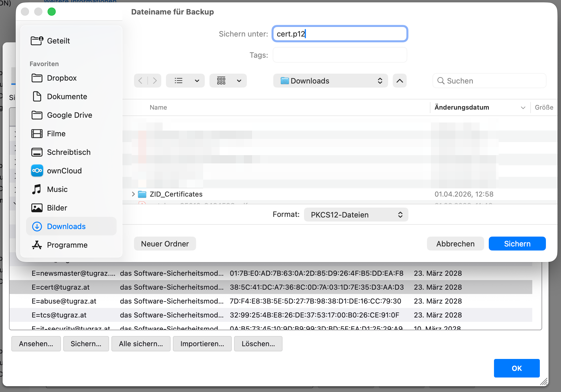Go to the Dokumente folder

pyautogui.click(x=67, y=97)
